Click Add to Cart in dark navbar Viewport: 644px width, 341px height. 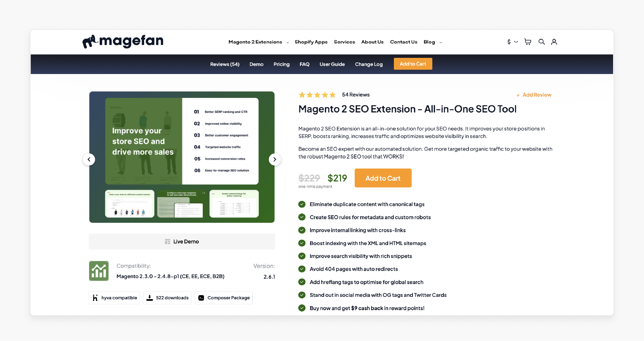pyautogui.click(x=413, y=64)
